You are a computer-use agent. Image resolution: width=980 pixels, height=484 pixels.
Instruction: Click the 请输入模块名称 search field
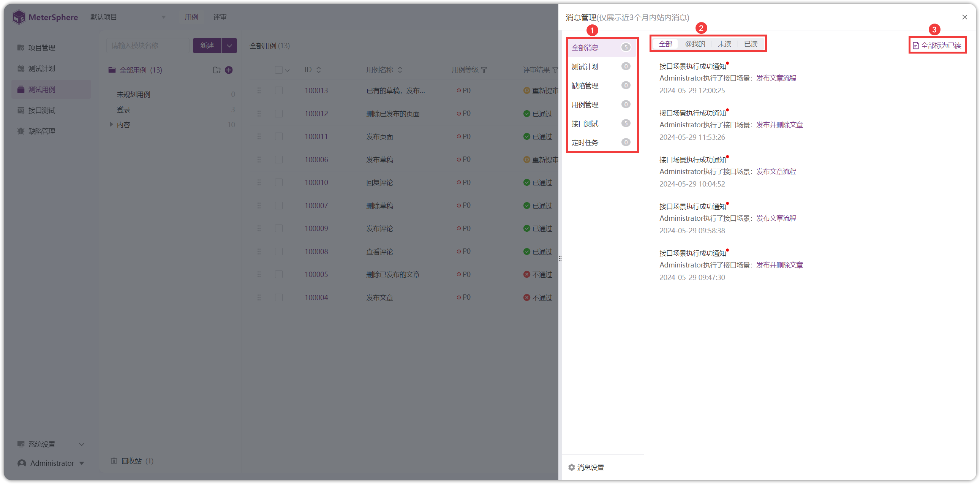pyautogui.click(x=148, y=46)
